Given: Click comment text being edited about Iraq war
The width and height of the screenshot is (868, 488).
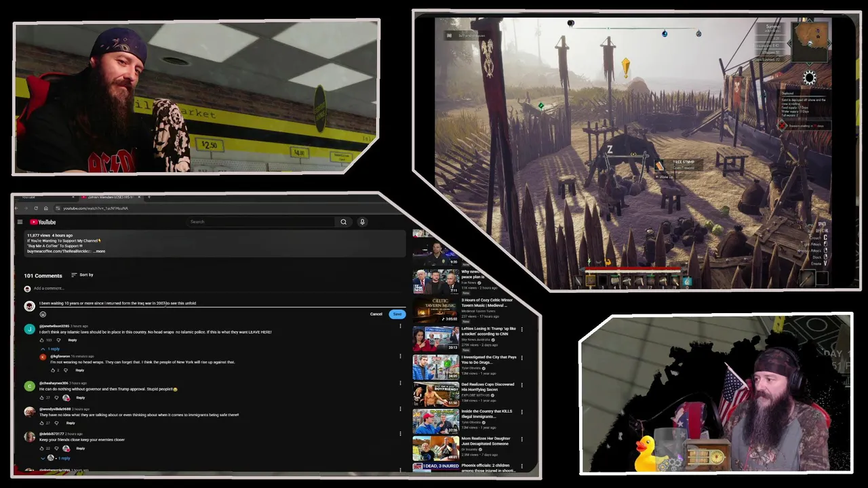Looking at the screenshot, I should click(x=117, y=303).
